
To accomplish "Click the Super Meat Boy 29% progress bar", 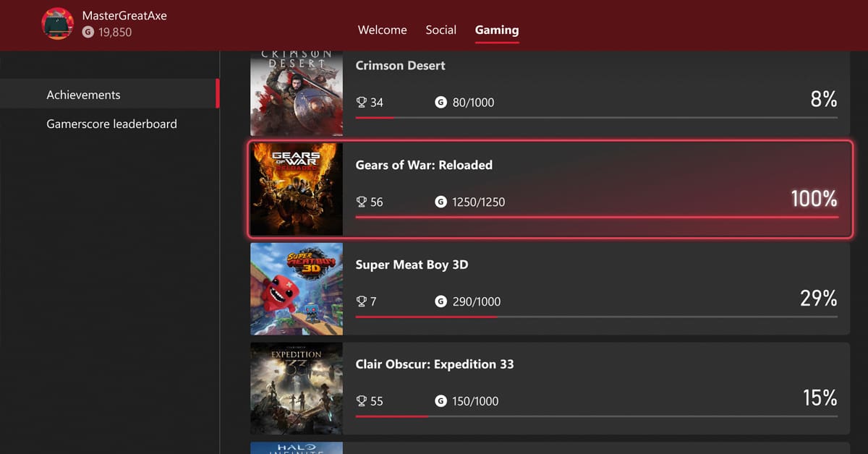I will point(597,317).
